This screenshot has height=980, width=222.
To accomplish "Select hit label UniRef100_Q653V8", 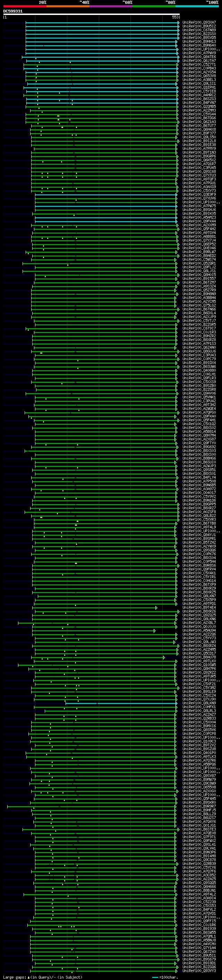I will pyautogui.click(x=199, y=76).
